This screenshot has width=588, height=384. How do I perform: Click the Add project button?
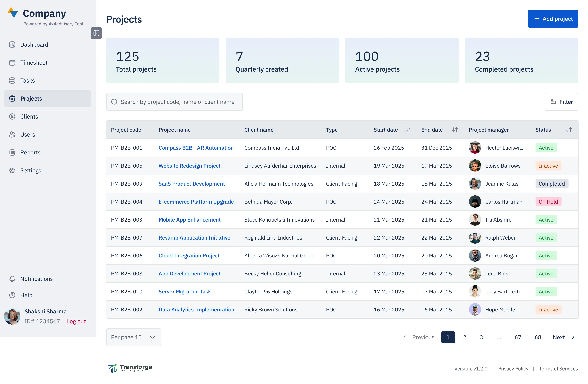553,19
